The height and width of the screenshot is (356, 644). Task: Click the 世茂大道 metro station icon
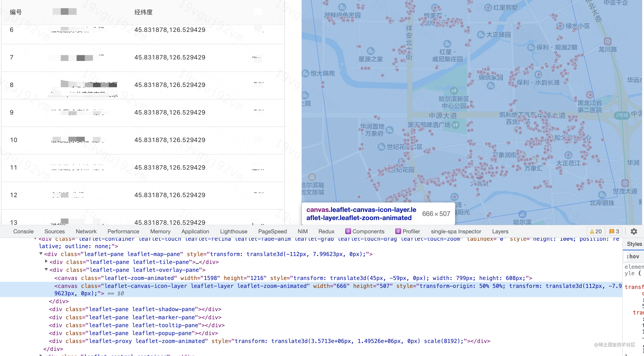pyautogui.click(x=625, y=183)
